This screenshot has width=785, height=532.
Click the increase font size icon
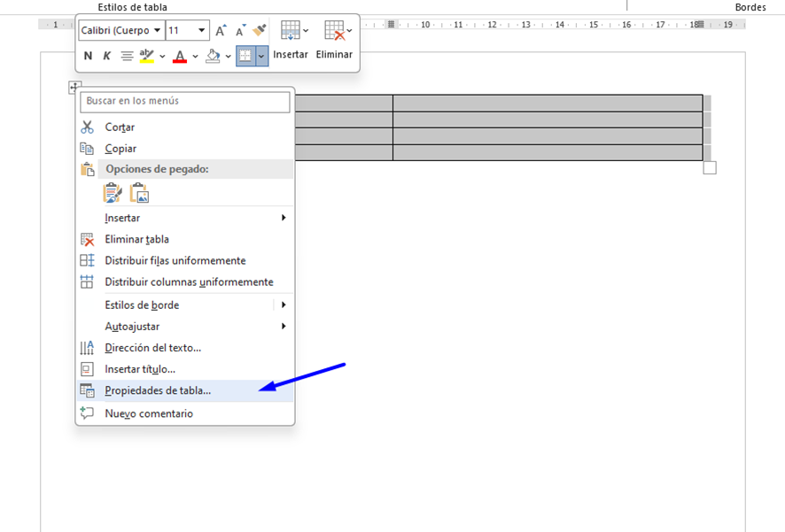221,31
